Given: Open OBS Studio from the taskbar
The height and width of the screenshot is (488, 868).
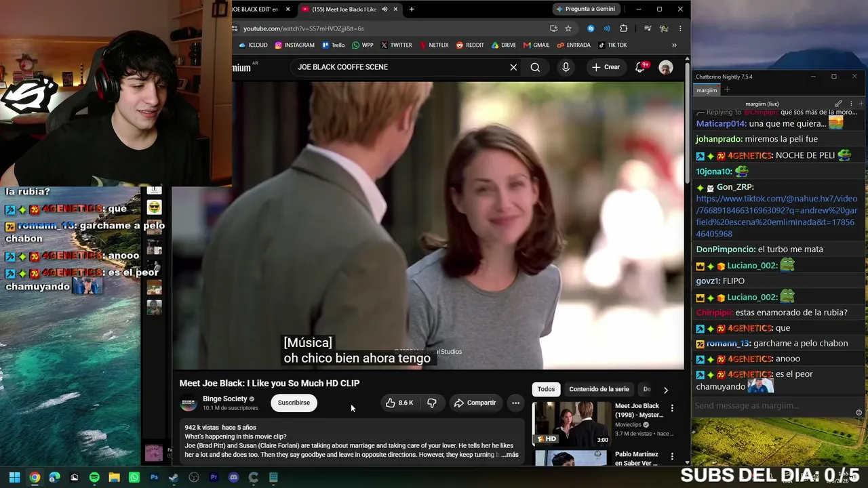Looking at the screenshot, I should 194,477.
